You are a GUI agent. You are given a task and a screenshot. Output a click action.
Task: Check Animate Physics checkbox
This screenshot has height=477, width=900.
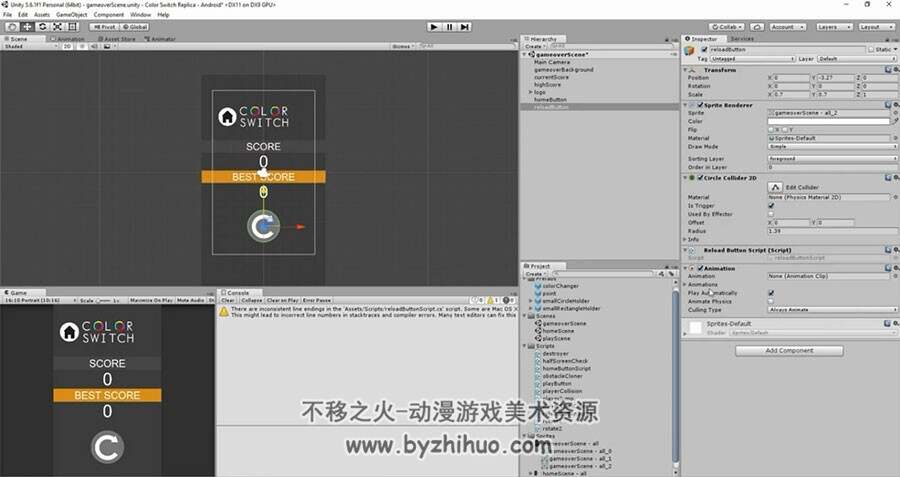tap(771, 301)
